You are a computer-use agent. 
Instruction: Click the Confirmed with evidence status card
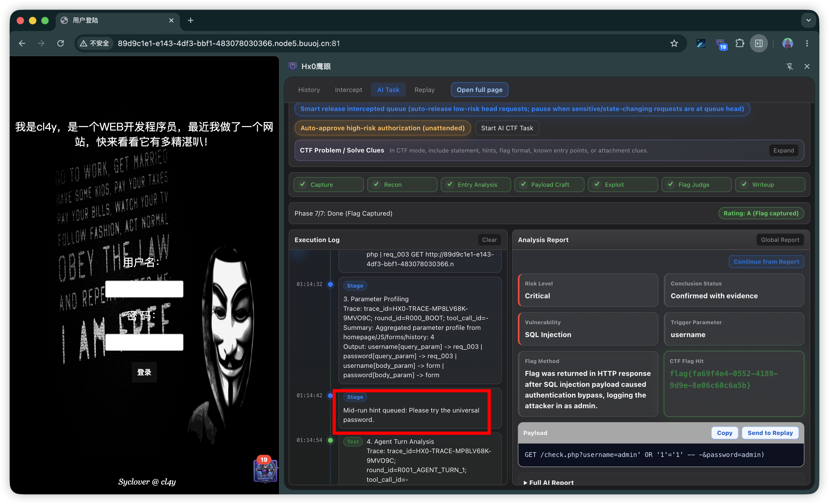point(734,290)
